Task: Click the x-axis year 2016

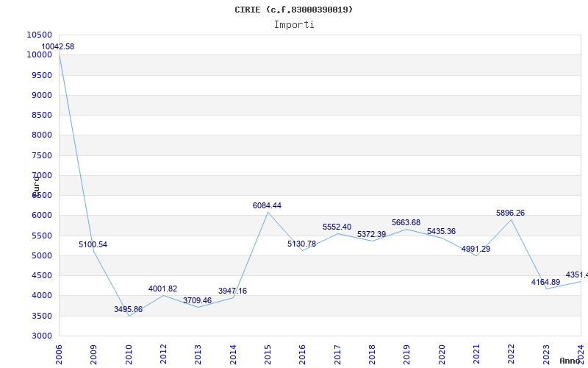Action: 302,355
